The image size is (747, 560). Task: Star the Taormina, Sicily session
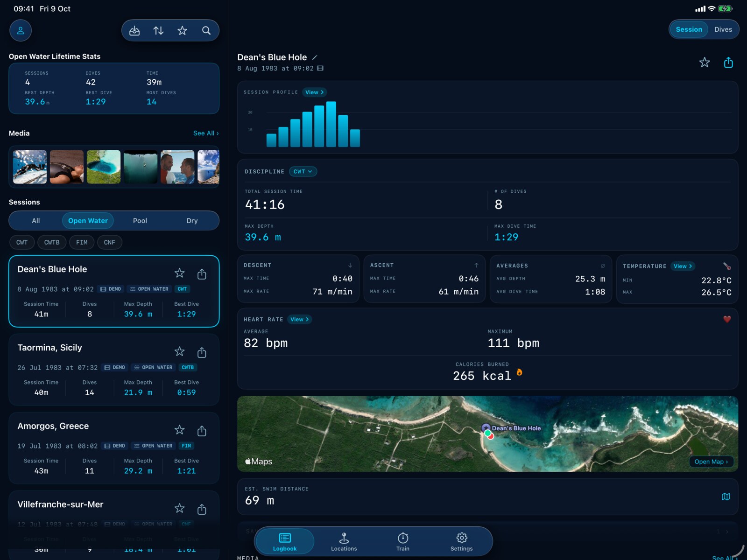point(179,351)
